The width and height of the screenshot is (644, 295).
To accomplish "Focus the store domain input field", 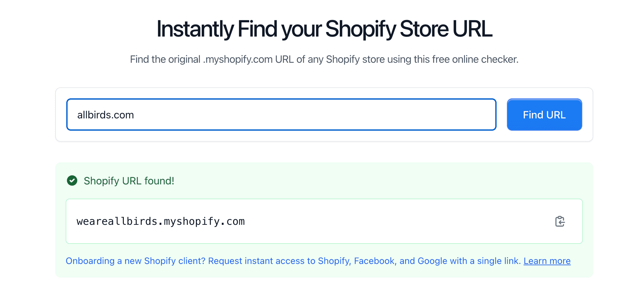I will tap(281, 115).
